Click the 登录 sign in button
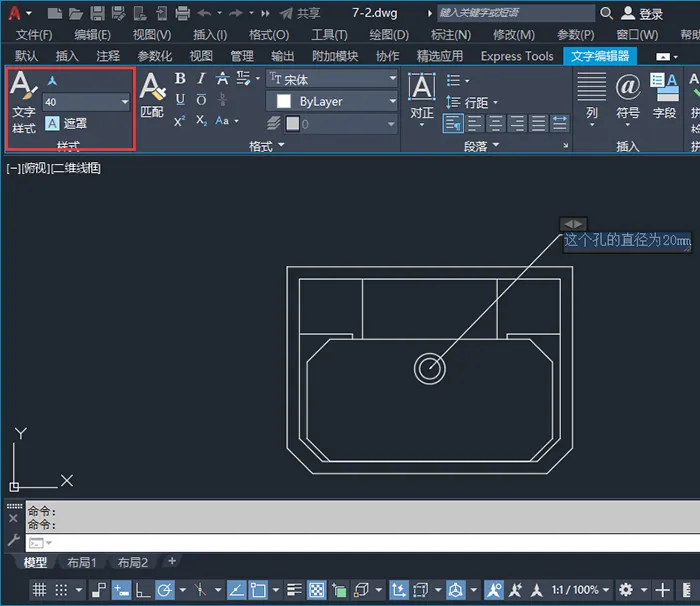Screen dimensions: 700x606 [642, 13]
